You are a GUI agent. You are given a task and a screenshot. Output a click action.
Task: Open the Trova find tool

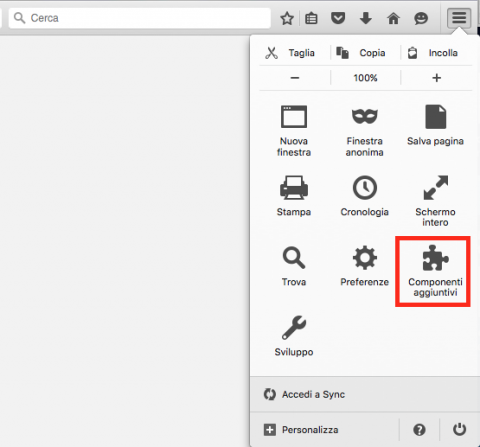294,266
